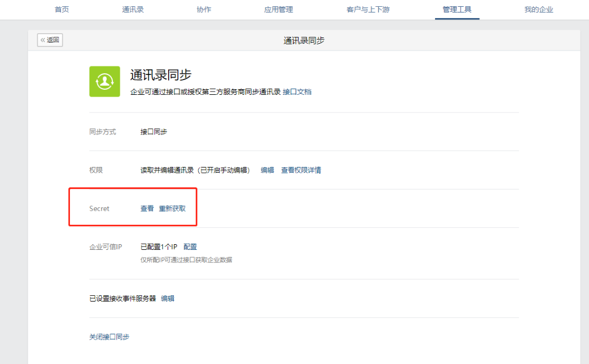Switch to the 通讯录 tab

[133, 10]
